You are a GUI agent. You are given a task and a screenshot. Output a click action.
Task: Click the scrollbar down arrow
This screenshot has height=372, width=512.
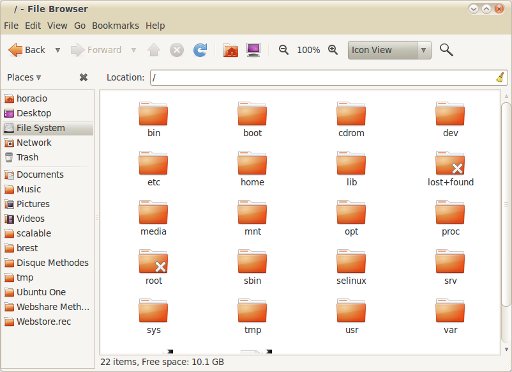click(x=506, y=349)
